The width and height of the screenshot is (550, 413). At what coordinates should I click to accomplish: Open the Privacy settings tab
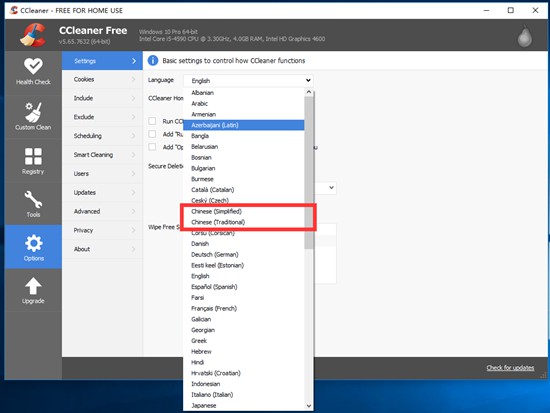[x=102, y=230]
